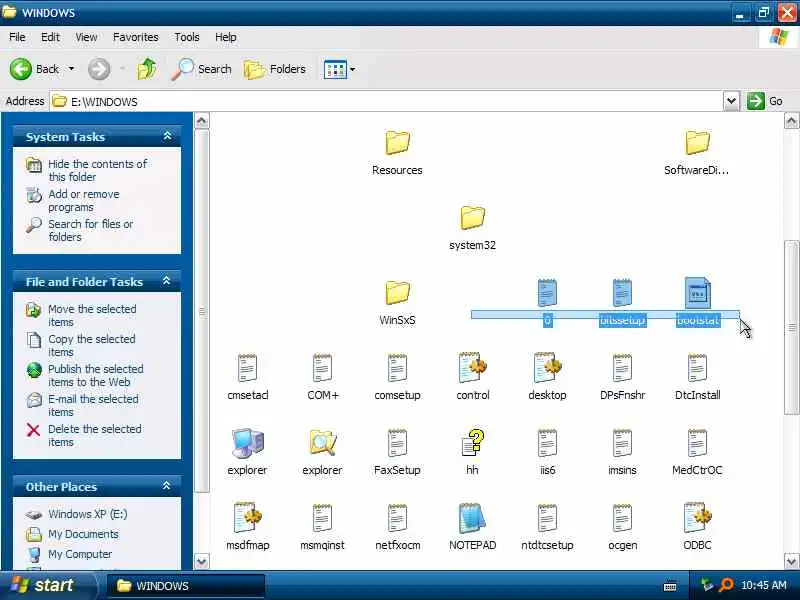
Task: Select the desktop settings file icon
Action: 547,367
